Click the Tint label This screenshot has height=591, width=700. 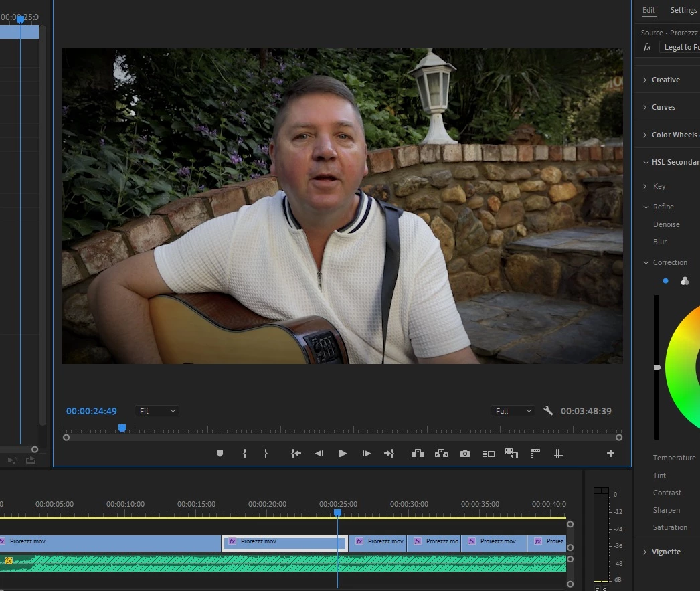(659, 475)
